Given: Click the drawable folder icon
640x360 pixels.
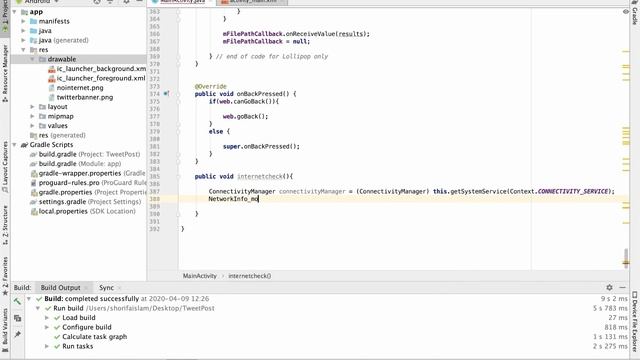Looking at the screenshot, I should pyautogui.click(x=42, y=59).
